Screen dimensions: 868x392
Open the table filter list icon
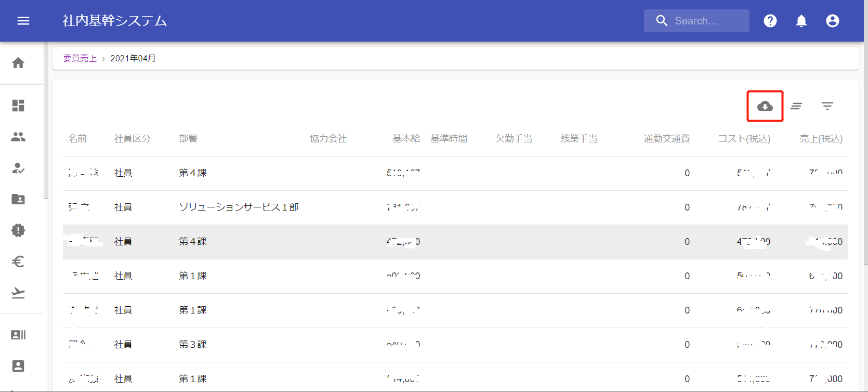(x=827, y=106)
